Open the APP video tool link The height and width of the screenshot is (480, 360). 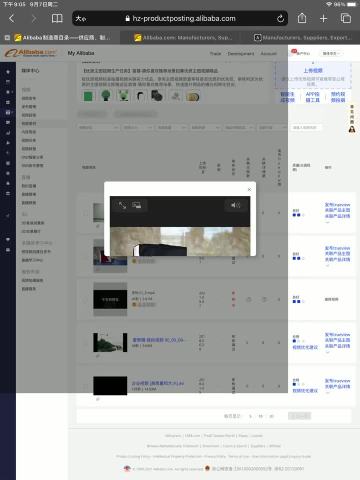coord(312,97)
